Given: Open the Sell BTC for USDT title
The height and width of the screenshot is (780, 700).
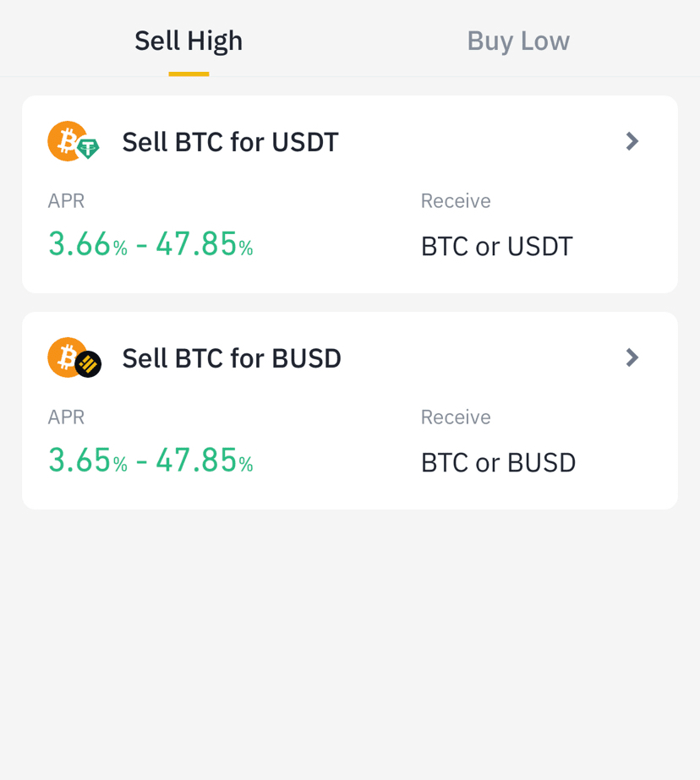Looking at the screenshot, I should (230, 142).
